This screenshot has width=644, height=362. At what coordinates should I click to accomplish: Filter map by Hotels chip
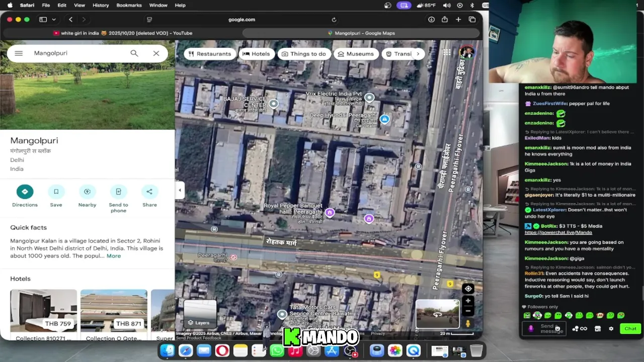256,54
